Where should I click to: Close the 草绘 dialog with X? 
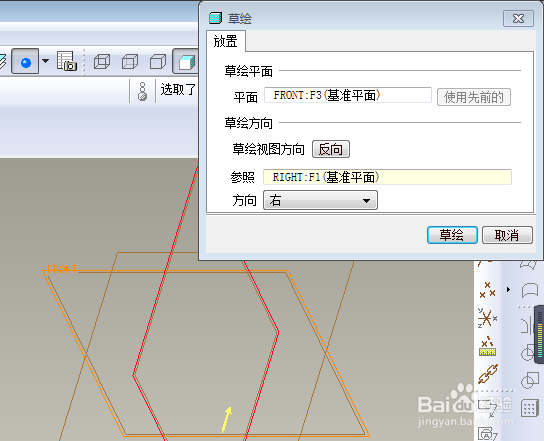[518, 18]
